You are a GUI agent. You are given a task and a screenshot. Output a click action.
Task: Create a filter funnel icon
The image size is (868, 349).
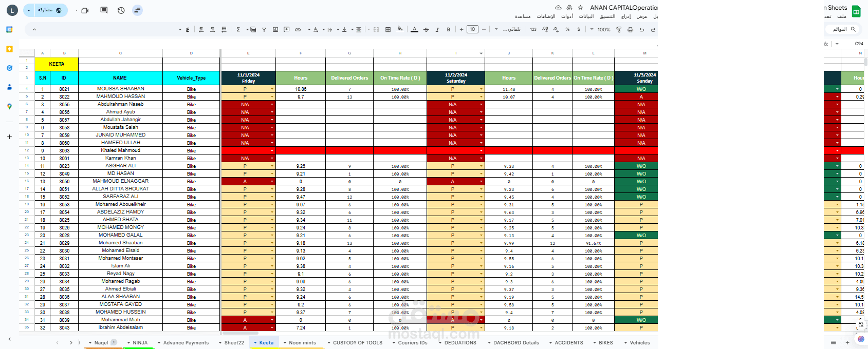[264, 30]
